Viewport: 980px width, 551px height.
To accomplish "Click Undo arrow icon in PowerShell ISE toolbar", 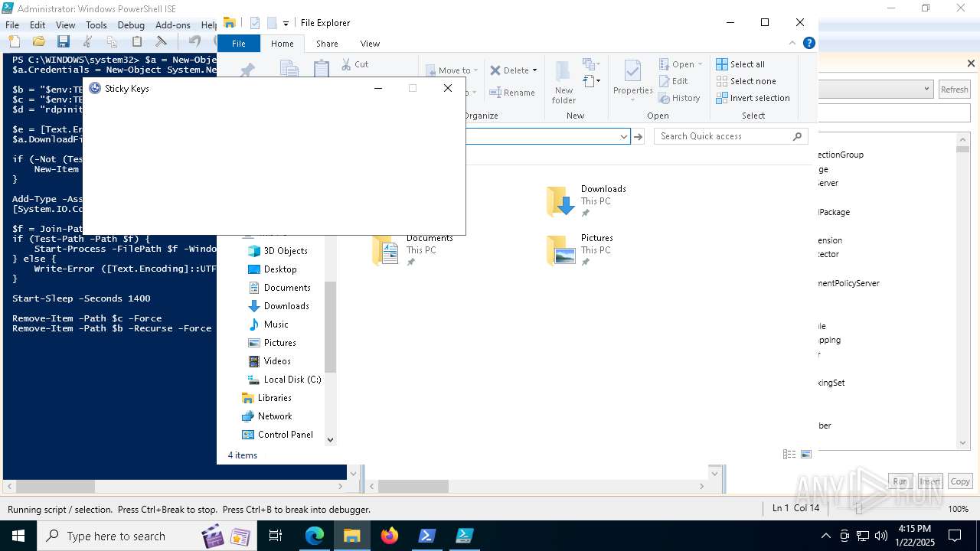I will click(194, 41).
